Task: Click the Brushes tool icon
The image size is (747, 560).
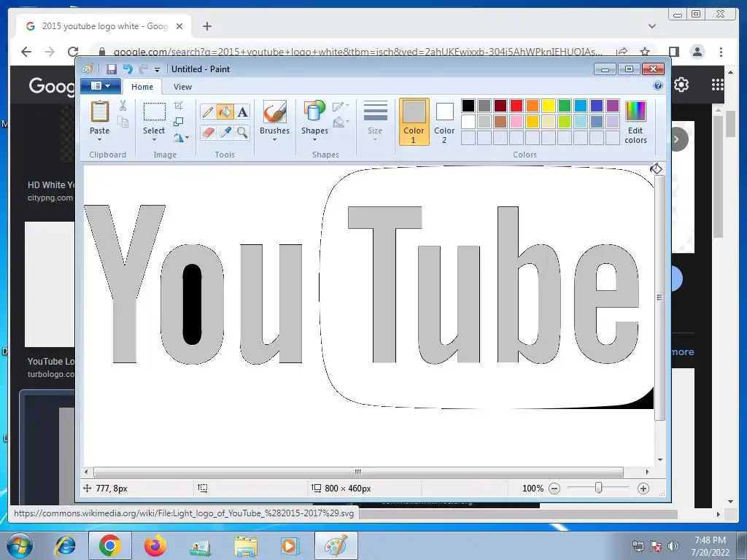Action: [274, 112]
